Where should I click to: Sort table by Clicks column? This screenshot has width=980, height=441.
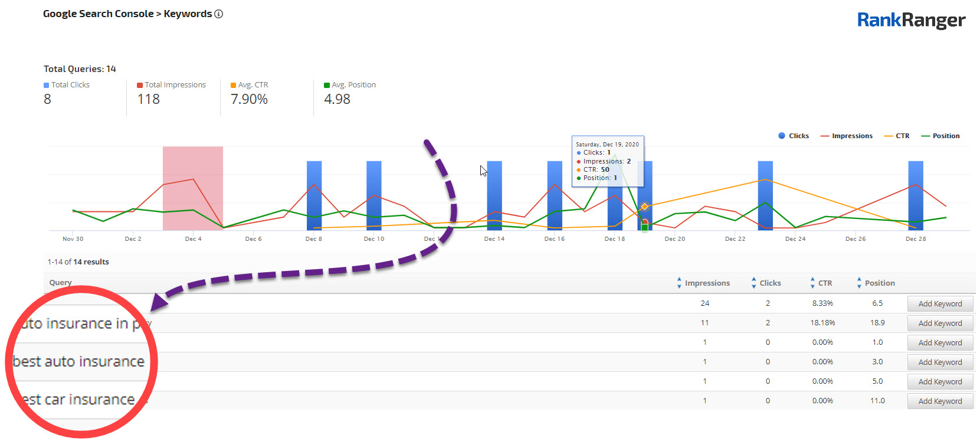point(765,283)
